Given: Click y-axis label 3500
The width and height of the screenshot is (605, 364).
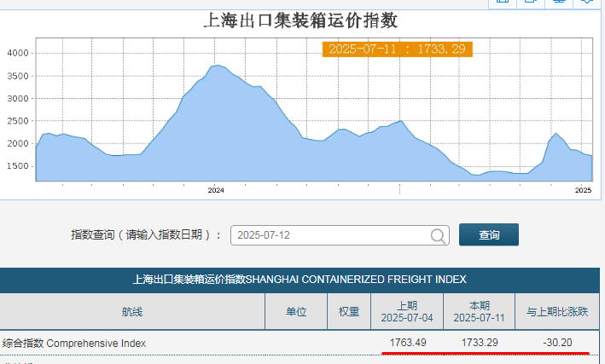Looking at the screenshot, I should (x=18, y=76).
